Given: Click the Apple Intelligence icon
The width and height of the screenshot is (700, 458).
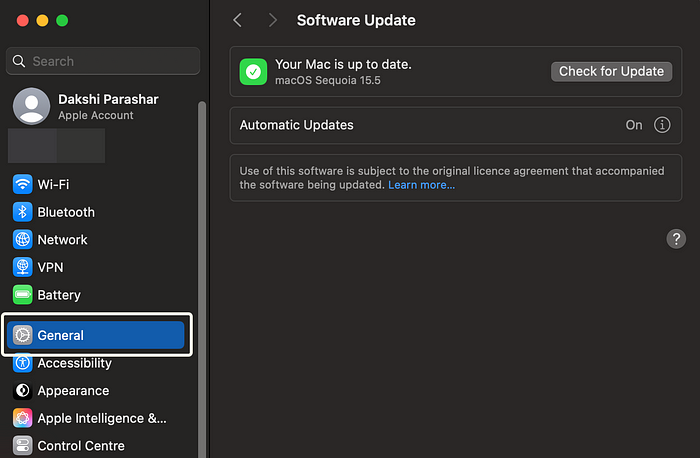Looking at the screenshot, I should point(22,418).
